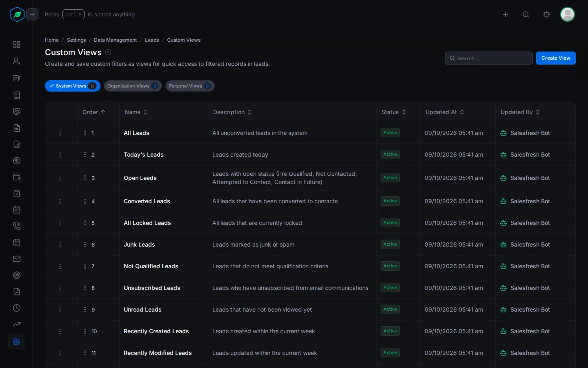Open the settings gear in sidebar
This screenshot has height=368, width=588.
point(17,341)
